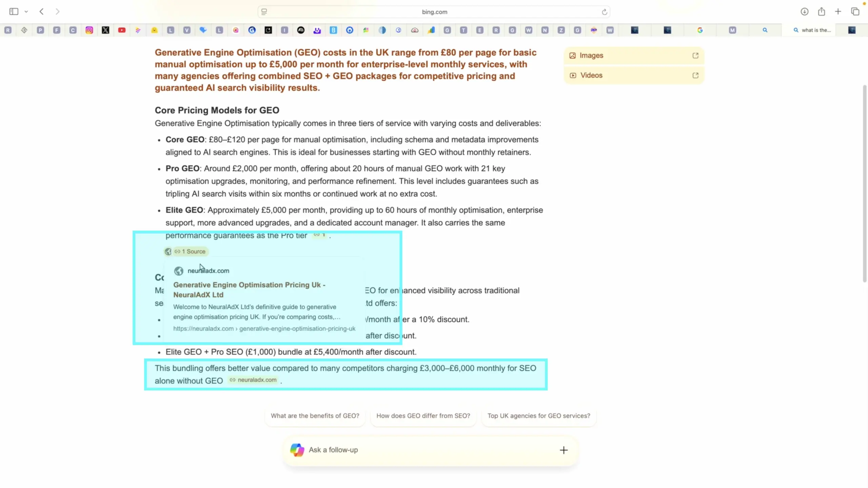The height and width of the screenshot is (488, 868).
Task: Click the Ask a follow-up input field
Action: coord(427,450)
